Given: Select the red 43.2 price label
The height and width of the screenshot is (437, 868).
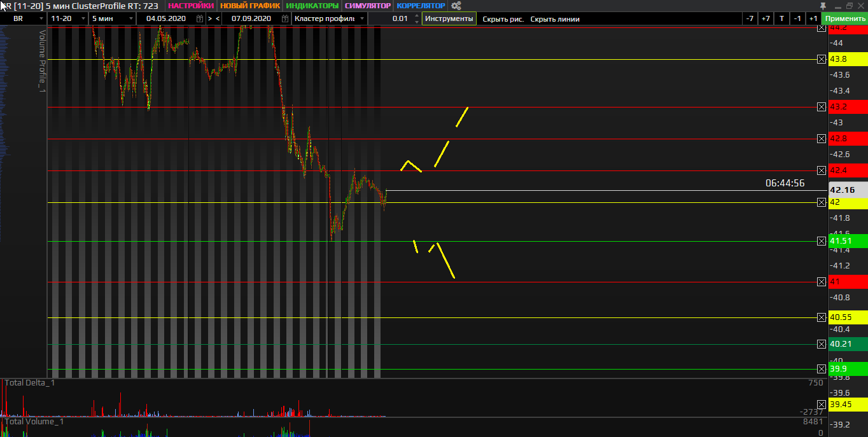Looking at the screenshot, I should click(848, 107).
